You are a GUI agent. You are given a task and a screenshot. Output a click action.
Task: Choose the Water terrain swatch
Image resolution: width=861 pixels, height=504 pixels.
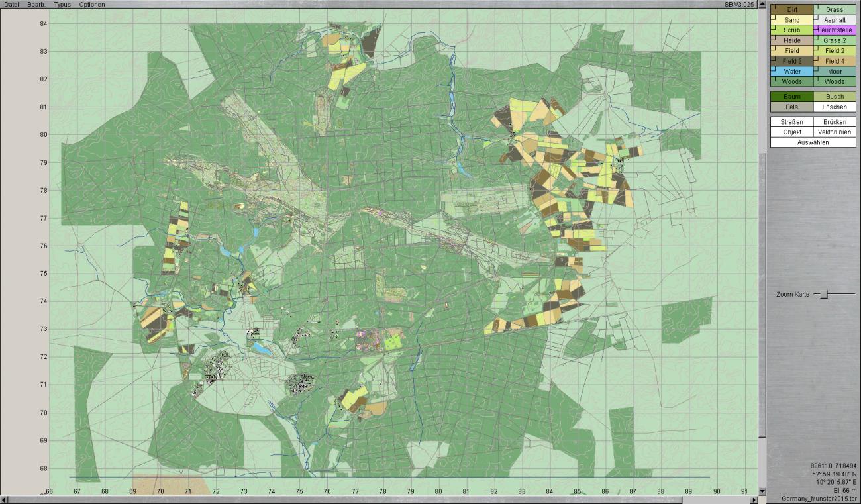pos(792,72)
